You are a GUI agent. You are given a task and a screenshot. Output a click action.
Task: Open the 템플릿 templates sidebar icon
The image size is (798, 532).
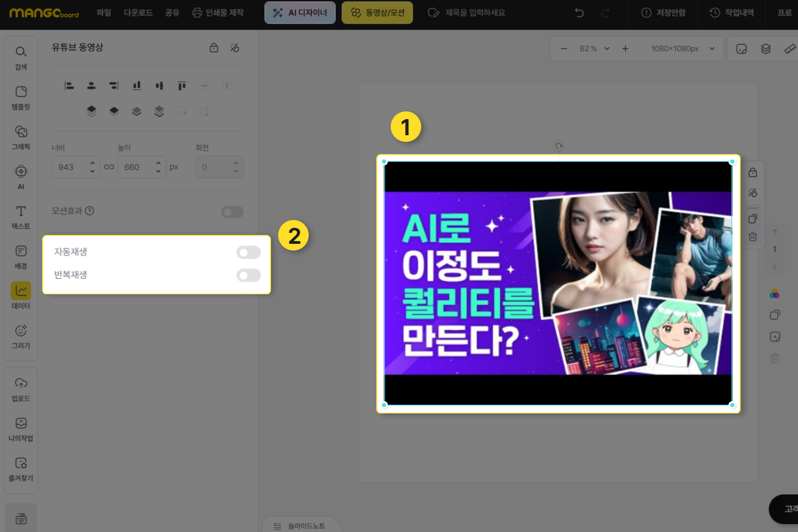tap(21, 97)
